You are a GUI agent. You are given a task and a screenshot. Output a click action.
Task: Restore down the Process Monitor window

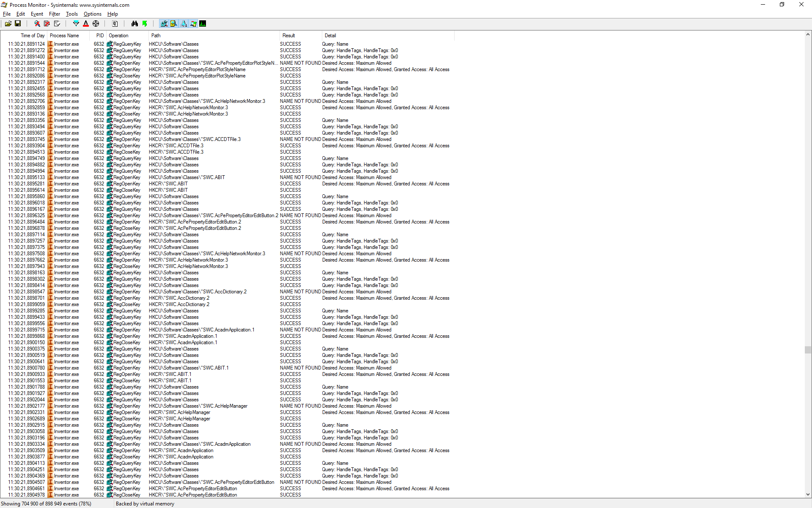point(782,5)
